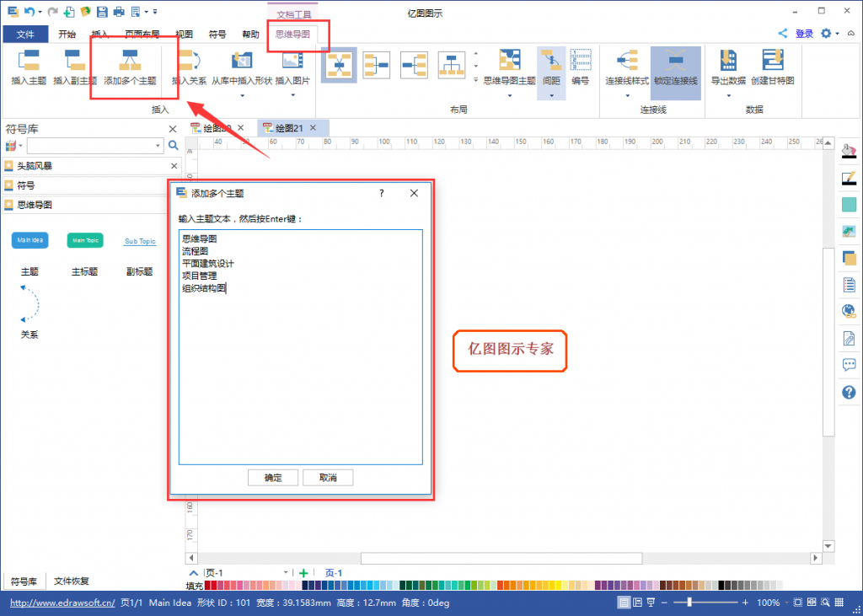Open the attachment paperclip sidebar icon
The width and height of the screenshot is (863, 616).
click(850, 338)
